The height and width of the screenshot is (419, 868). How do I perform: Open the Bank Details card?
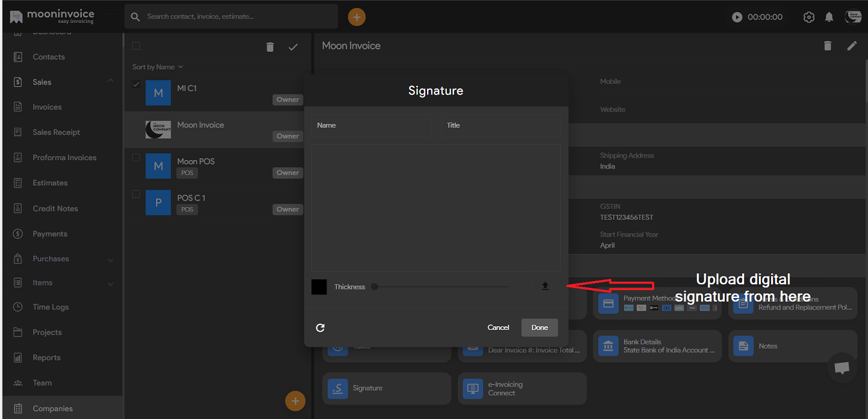[x=657, y=346]
